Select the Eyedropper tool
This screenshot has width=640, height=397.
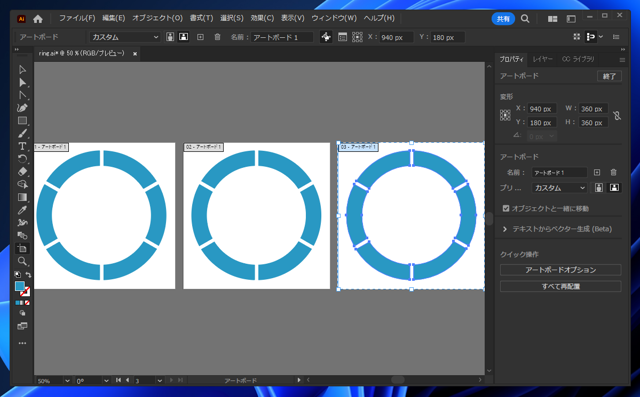22,210
